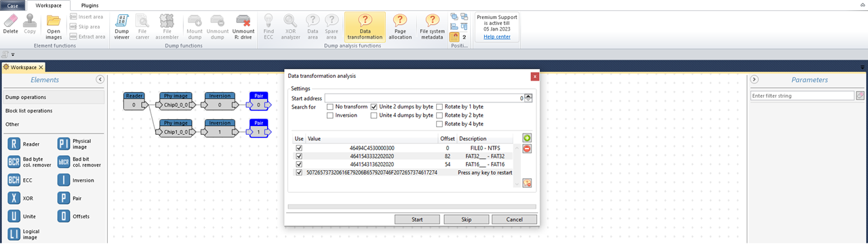The image size is (868, 244).
Task: Select the Reader node on canvas
Action: click(x=134, y=100)
